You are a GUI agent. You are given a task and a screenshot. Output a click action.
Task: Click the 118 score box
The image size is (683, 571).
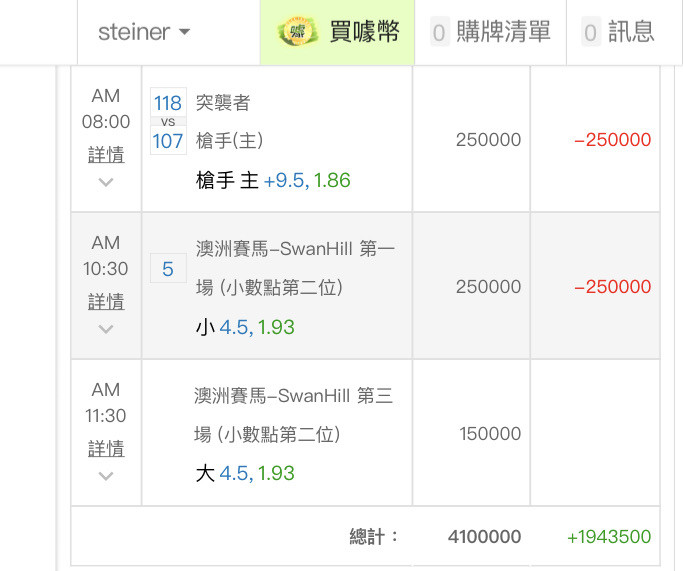click(x=168, y=103)
